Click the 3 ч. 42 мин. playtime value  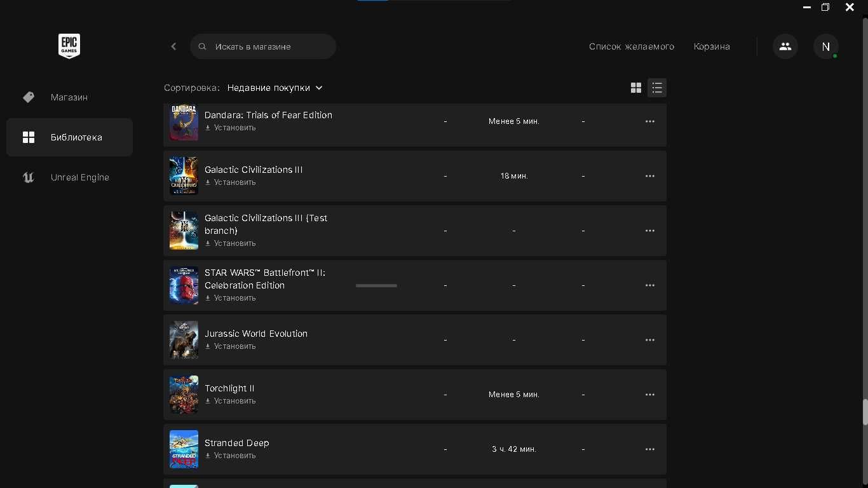click(x=514, y=449)
